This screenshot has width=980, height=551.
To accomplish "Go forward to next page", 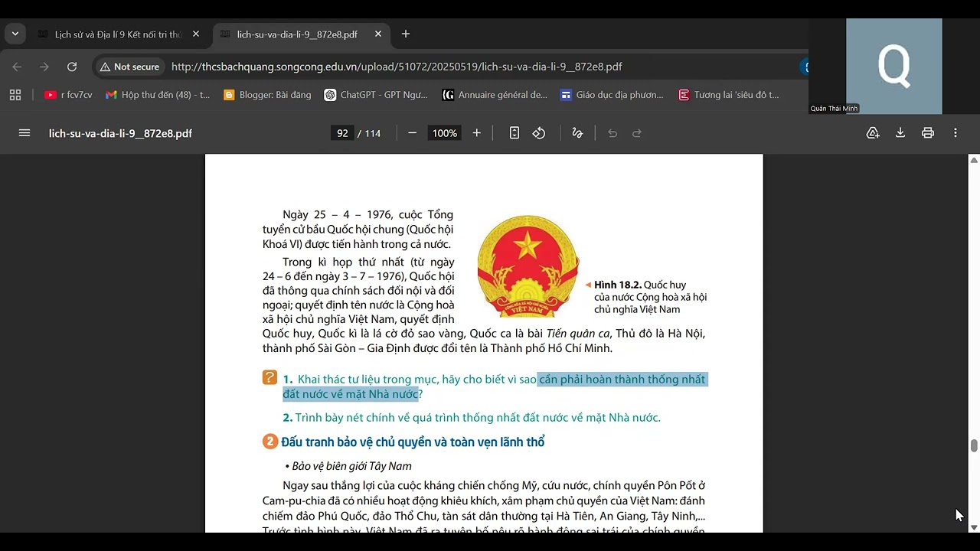I will coord(44,67).
